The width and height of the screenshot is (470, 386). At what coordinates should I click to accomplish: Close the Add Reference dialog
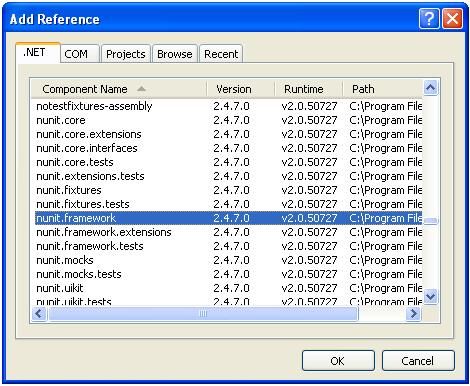[452, 19]
